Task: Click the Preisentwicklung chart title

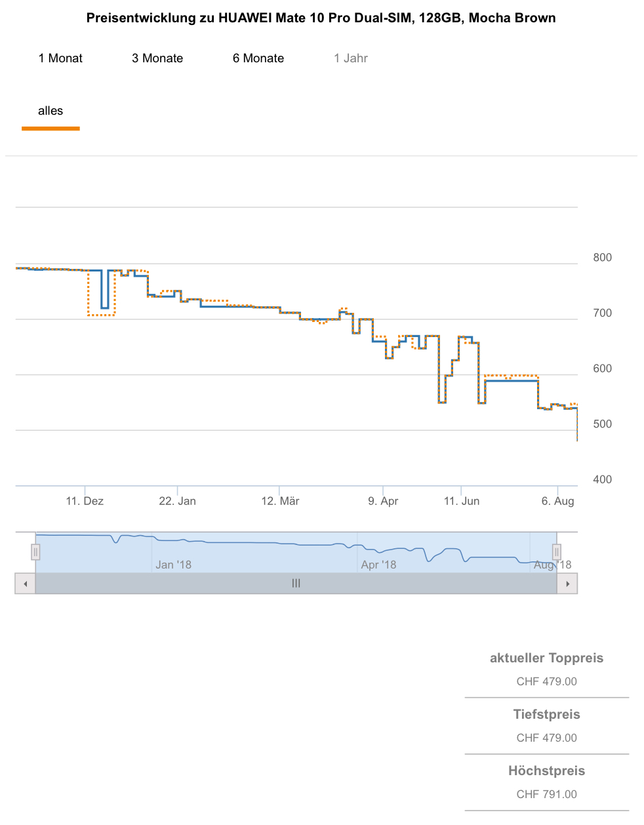Action: pos(321,18)
